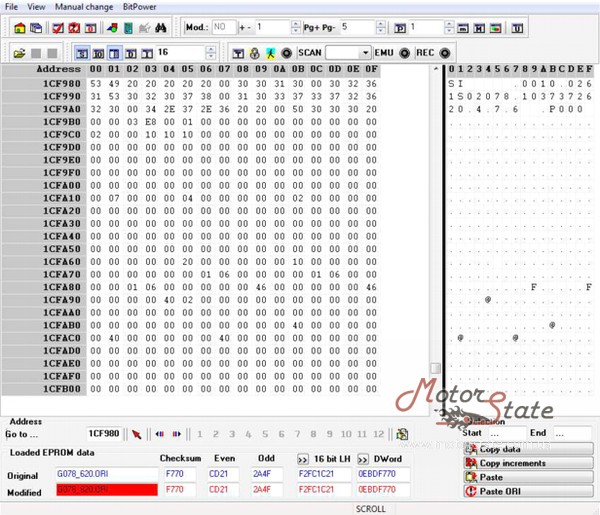The image size is (600, 515).
Task: Click the Selection Start field
Action: (x=507, y=434)
